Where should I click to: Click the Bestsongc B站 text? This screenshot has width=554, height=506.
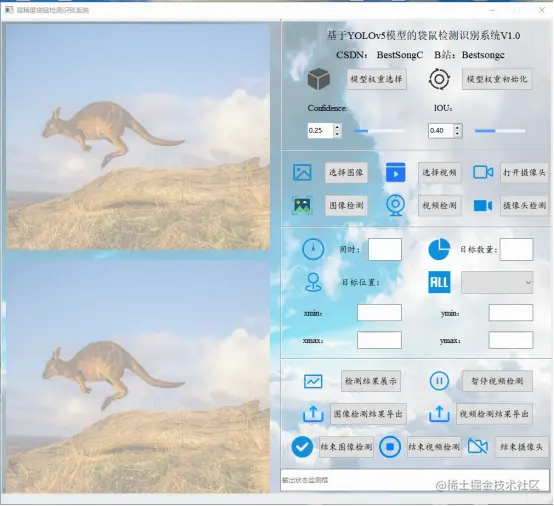pyautogui.click(x=483, y=55)
